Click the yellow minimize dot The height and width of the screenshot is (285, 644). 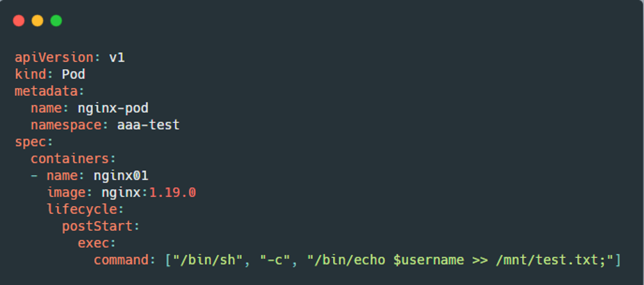(x=37, y=21)
